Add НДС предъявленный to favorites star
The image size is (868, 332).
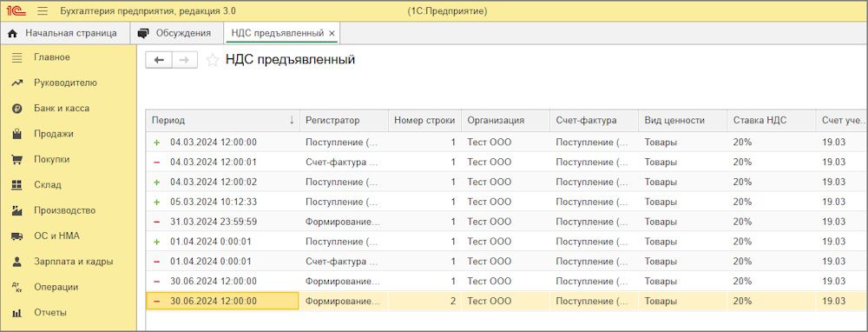tap(213, 61)
